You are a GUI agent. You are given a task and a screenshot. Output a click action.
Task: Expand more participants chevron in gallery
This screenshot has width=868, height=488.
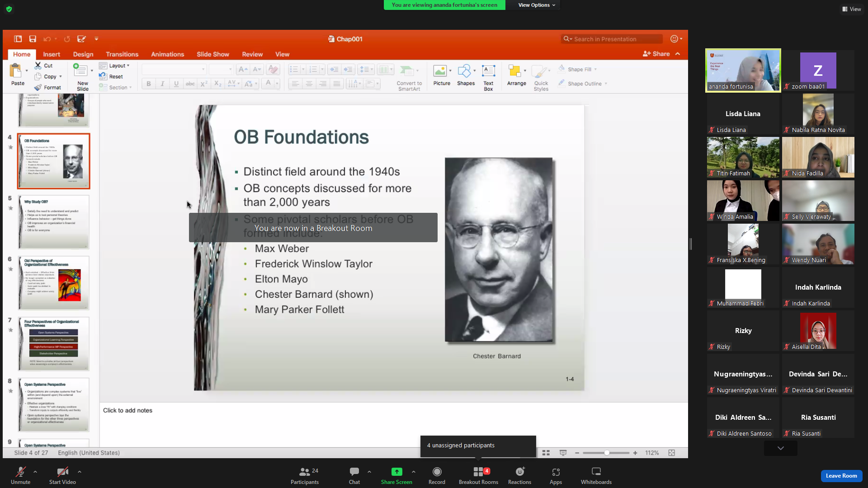(781, 448)
